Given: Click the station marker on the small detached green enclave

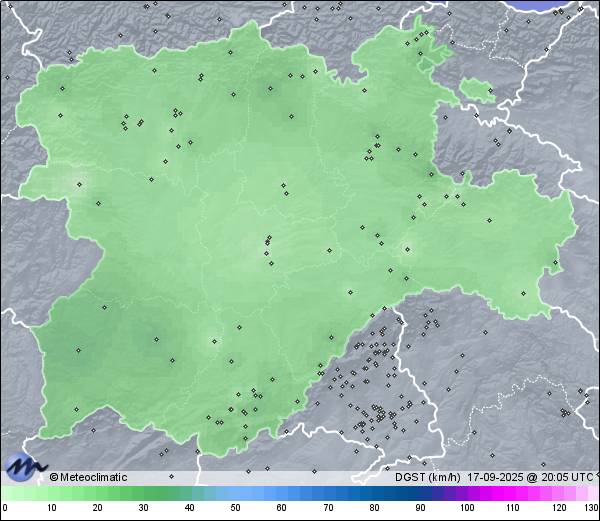Looking at the screenshot, I should (491, 91).
